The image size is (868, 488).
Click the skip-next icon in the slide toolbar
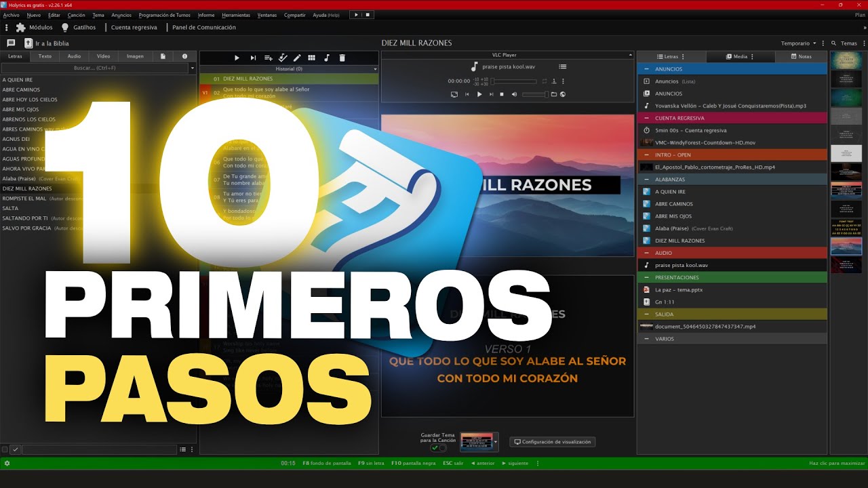click(253, 58)
